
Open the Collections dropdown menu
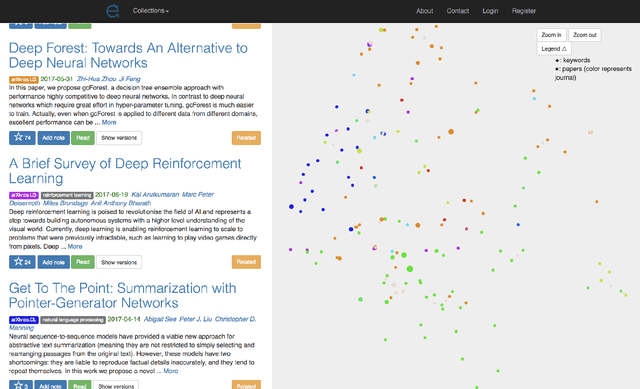(151, 11)
